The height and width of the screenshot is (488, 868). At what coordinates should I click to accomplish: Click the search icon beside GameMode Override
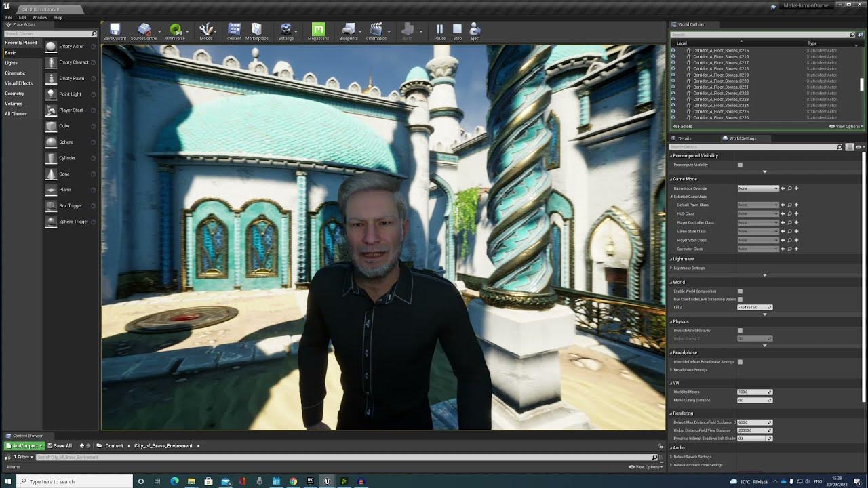789,188
